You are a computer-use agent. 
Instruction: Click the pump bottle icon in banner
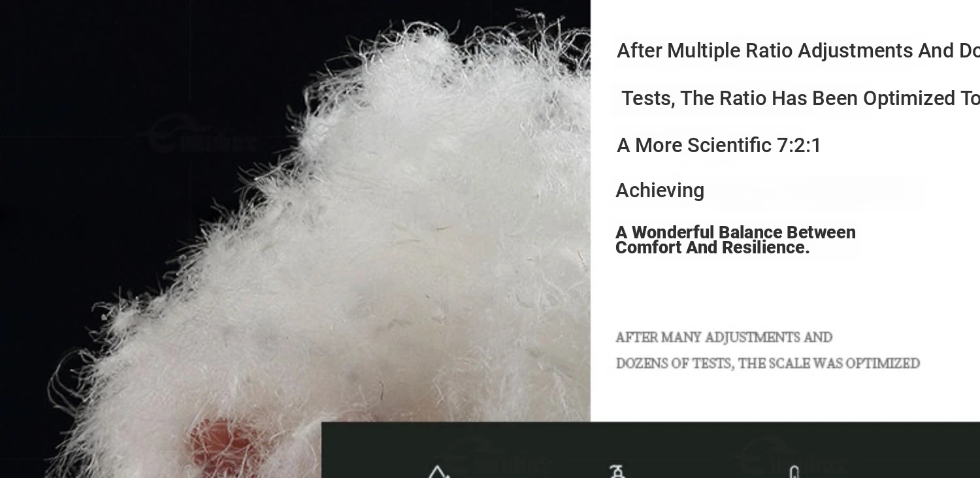tap(616, 471)
